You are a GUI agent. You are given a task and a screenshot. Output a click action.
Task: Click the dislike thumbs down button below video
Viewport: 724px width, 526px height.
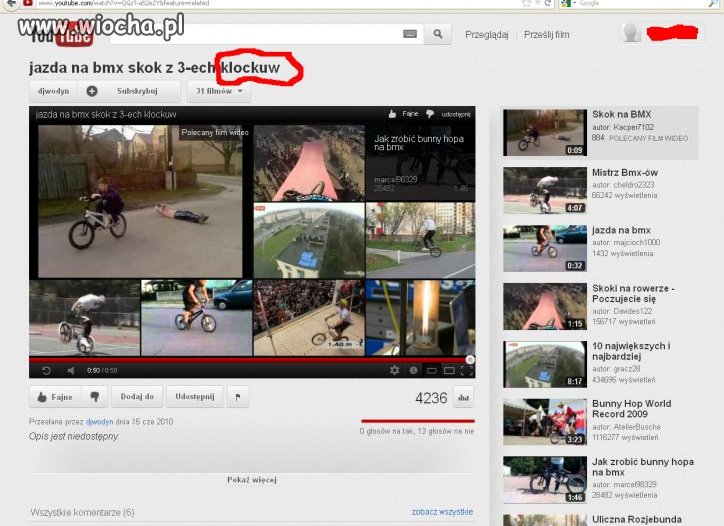(x=95, y=397)
